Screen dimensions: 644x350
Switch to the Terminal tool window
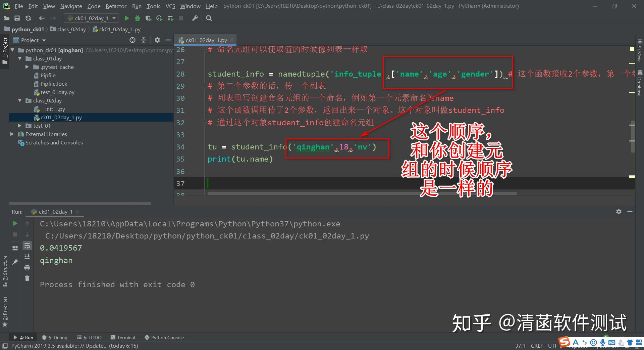coord(126,338)
